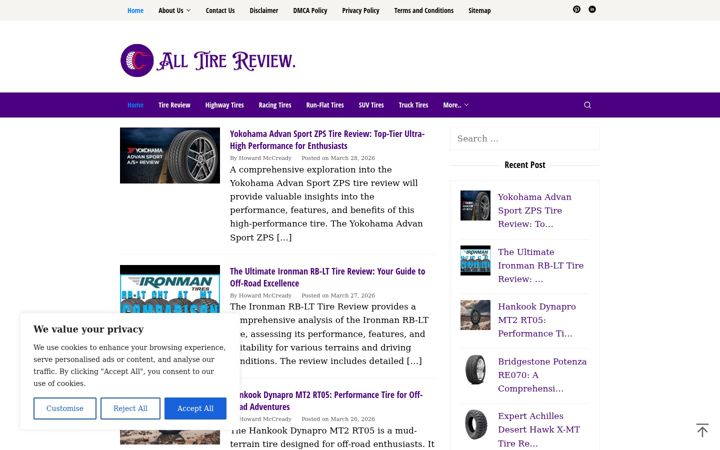The width and height of the screenshot is (720, 450).
Task: Open the search magnifier in purple navbar
Action: (587, 105)
